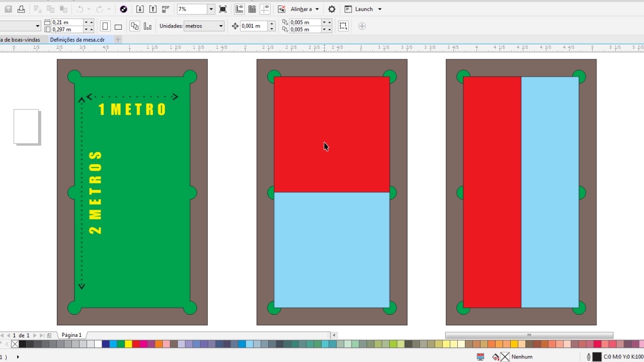This screenshot has height=362, width=644.
Task: Open the Alinhar a snapping dropdown
Action: [x=305, y=9]
